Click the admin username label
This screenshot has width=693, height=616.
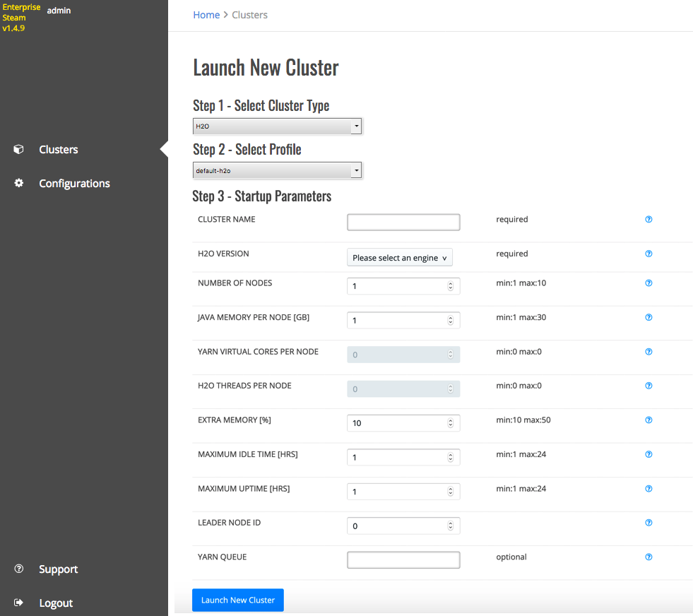pos(59,11)
